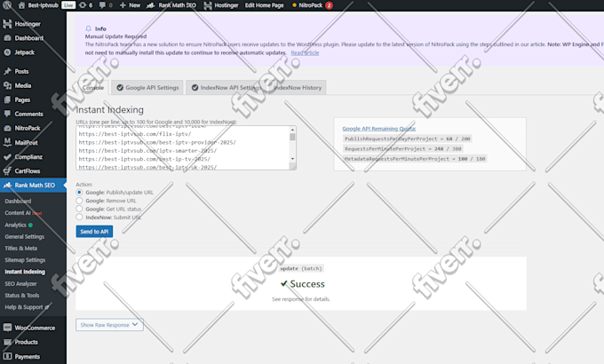The image size is (604, 364).
Task: Click the Dashboard gauge icon in sidebar
Action: 7,38
